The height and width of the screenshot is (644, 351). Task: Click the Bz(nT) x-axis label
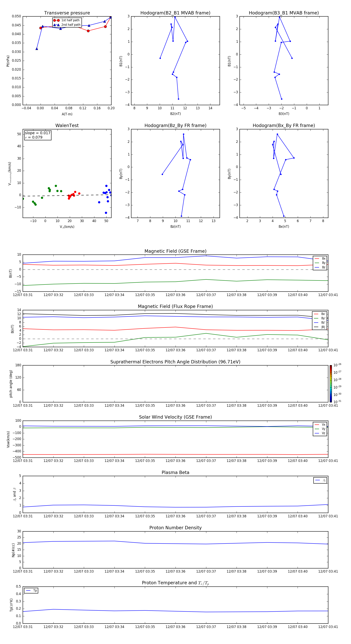175,227
